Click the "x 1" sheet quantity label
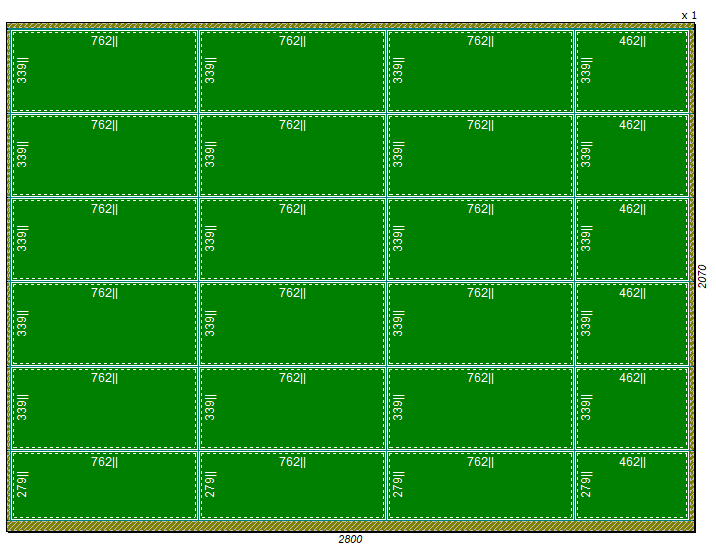 (688, 15)
